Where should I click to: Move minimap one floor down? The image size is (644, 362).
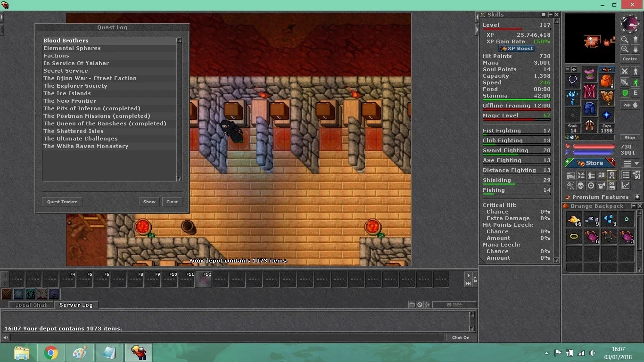pos(635,49)
